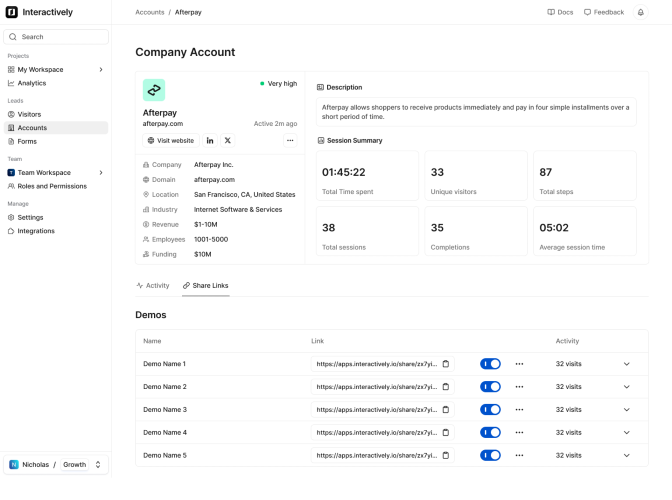
Task: Switch to the Activity tab
Action: pyautogui.click(x=153, y=285)
